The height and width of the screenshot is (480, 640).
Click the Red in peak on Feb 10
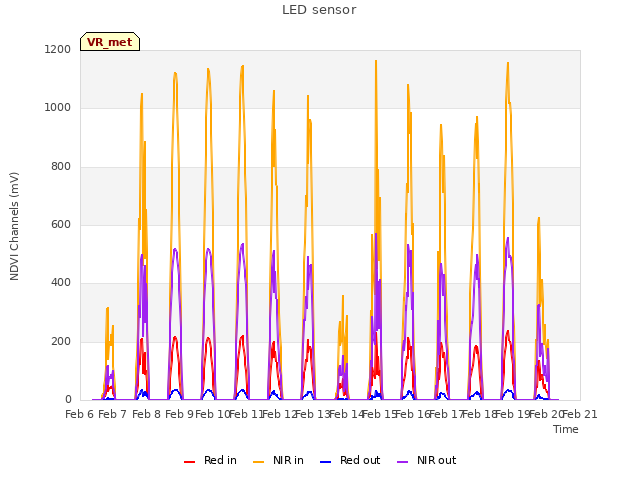tap(208, 338)
